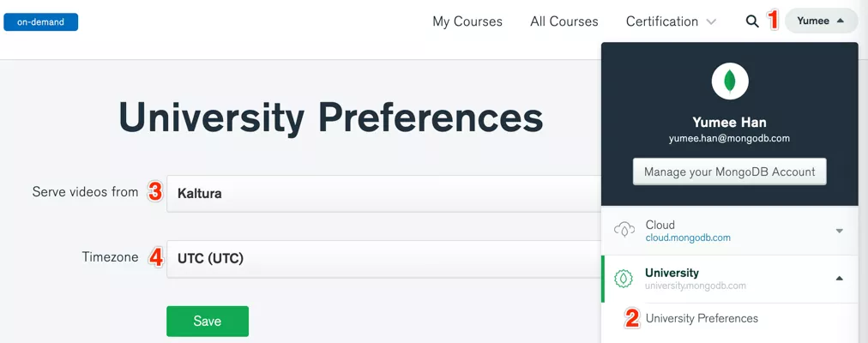868x343 pixels.
Task: Click the red step 1 marker
Action: [773, 21]
